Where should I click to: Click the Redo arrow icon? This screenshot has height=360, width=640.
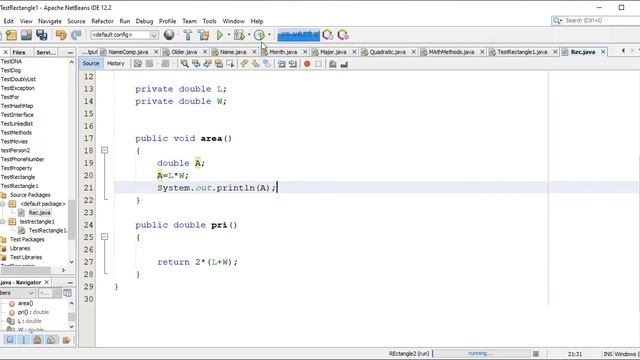(76, 35)
